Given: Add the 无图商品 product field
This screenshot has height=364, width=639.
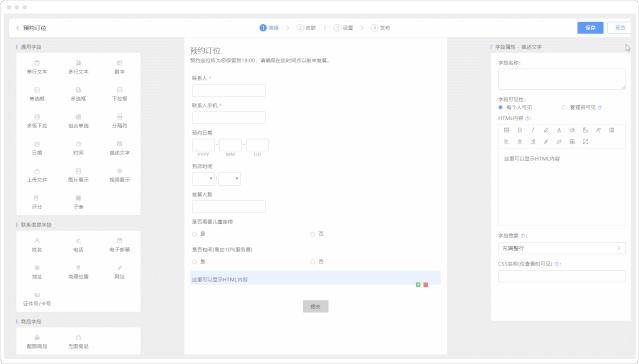Looking at the screenshot, I should click(78, 342).
